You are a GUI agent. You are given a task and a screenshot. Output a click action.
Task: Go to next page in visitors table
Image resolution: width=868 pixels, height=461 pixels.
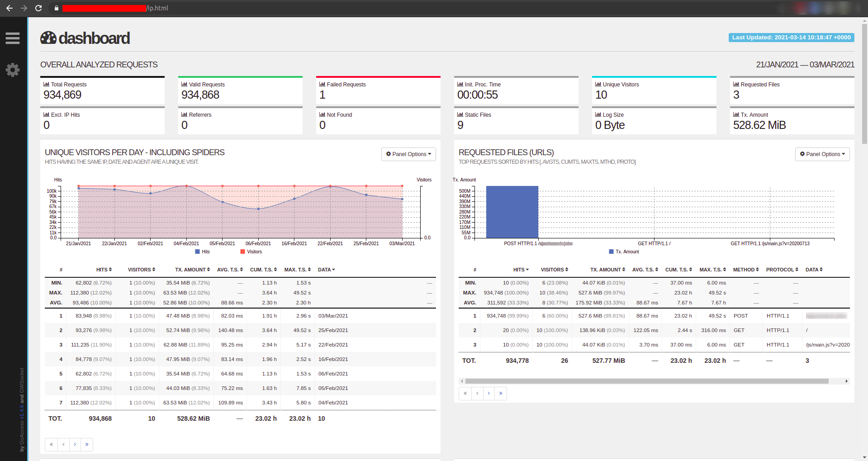tap(75, 444)
